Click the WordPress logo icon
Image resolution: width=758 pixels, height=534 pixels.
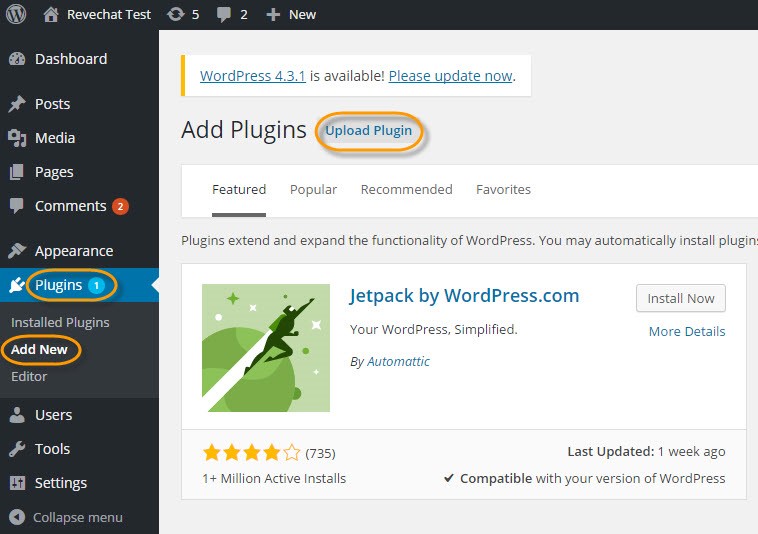(16, 14)
